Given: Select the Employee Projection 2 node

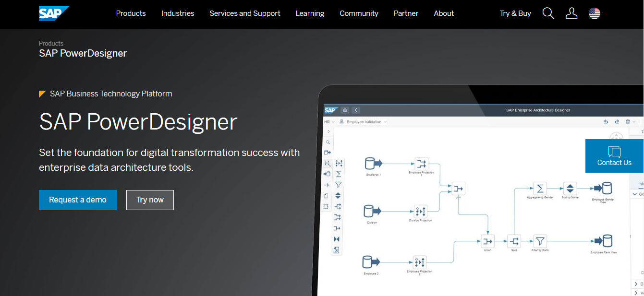Looking at the screenshot, I should 420,262.
